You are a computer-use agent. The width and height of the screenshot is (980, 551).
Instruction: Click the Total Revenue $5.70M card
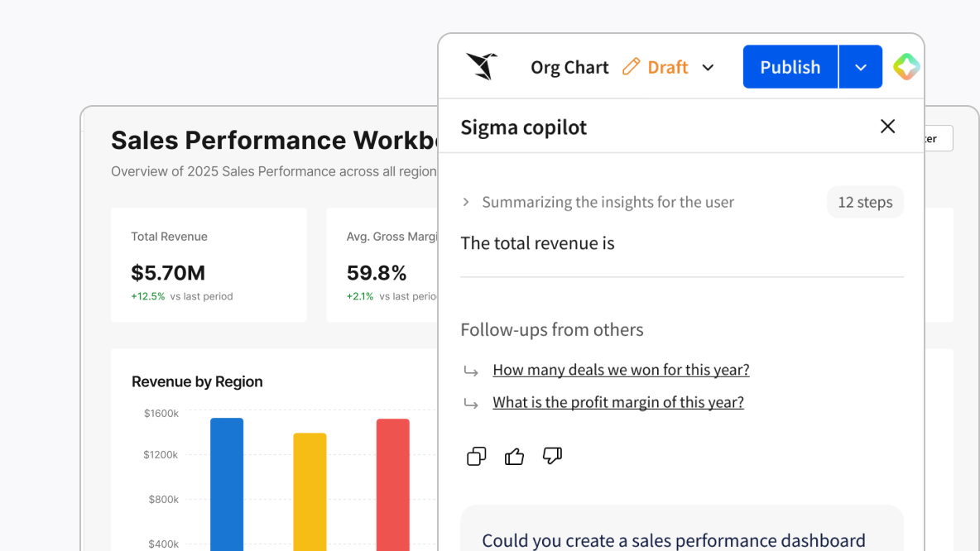click(209, 265)
